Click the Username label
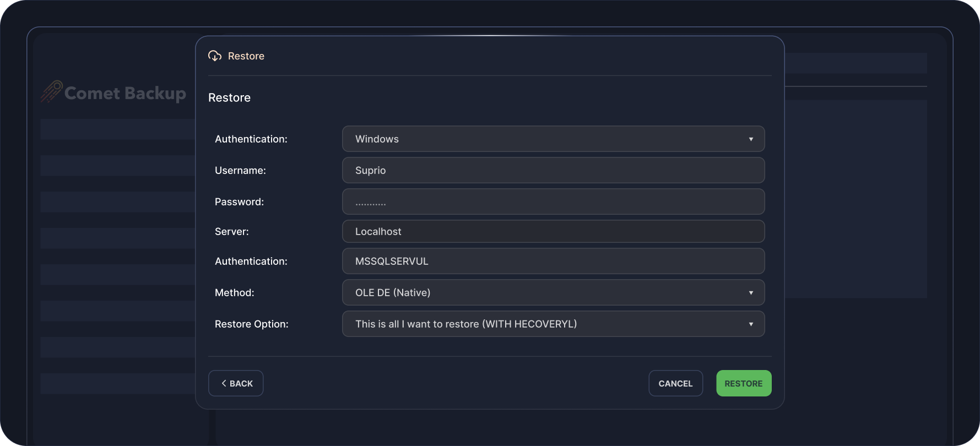This screenshot has height=446, width=980. pos(240,171)
